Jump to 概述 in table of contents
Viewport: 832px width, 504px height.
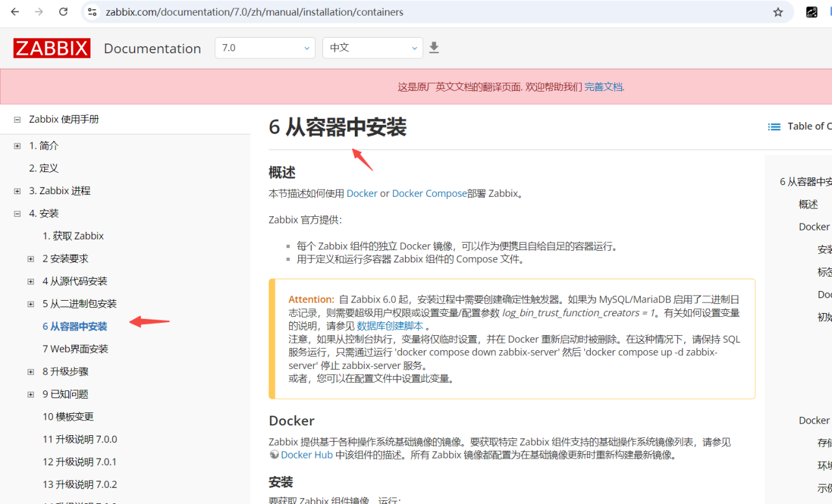808,205
